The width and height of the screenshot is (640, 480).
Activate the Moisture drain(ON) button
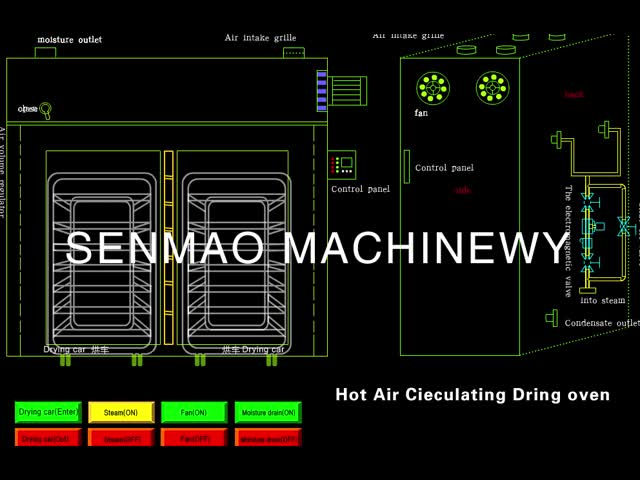click(x=268, y=412)
